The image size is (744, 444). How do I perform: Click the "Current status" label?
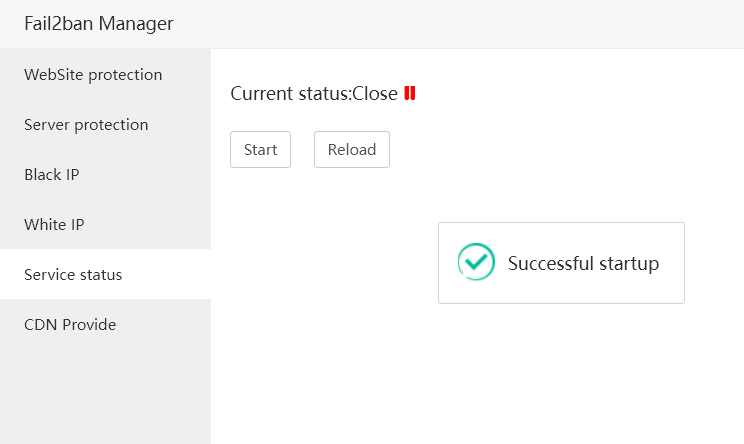point(290,94)
